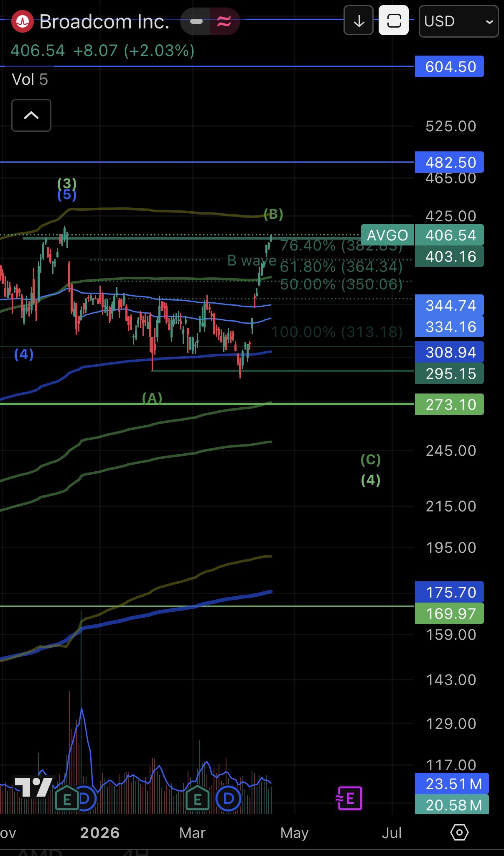Click the purple upcoming earnings icon
The image size is (504, 856).
tap(349, 798)
